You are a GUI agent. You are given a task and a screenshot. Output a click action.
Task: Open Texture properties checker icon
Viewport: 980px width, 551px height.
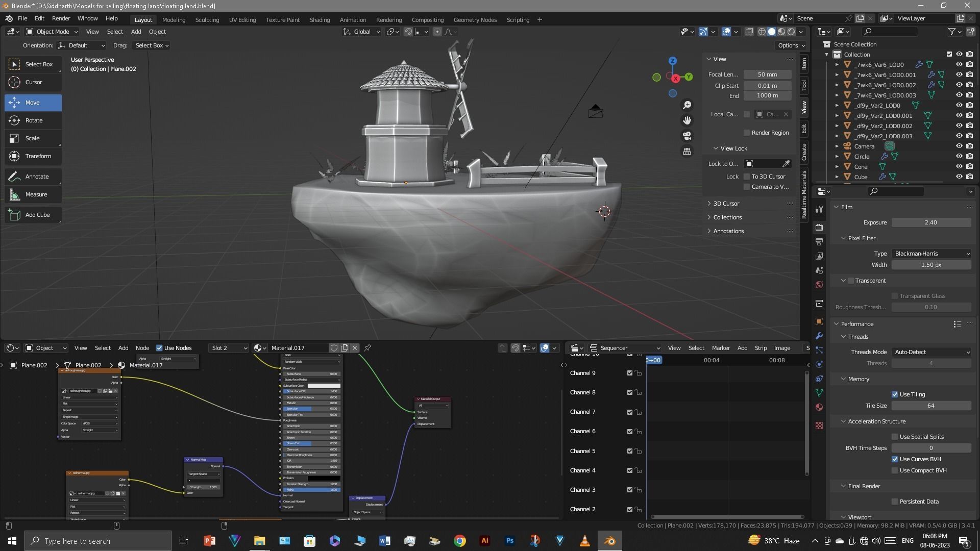[819, 425]
